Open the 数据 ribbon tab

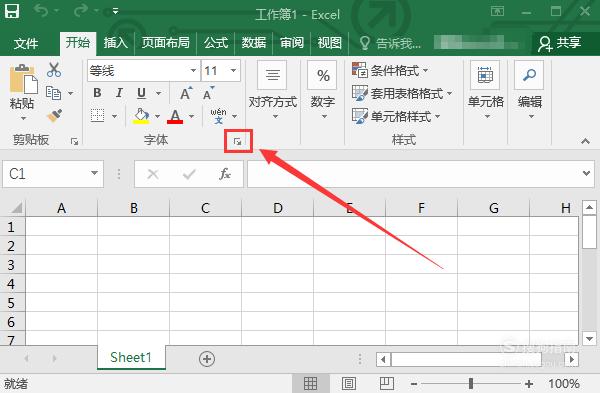point(253,43)
